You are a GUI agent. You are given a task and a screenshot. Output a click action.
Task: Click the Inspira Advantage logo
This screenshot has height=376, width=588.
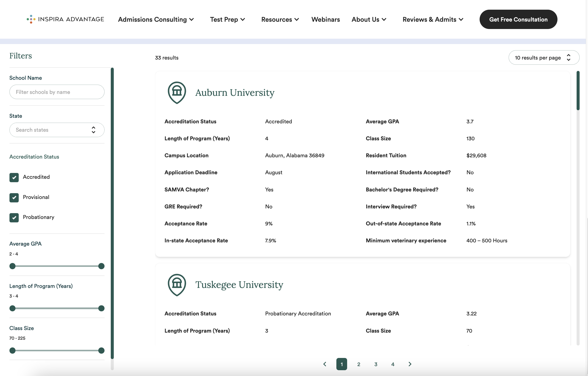(x=65, y=19)
